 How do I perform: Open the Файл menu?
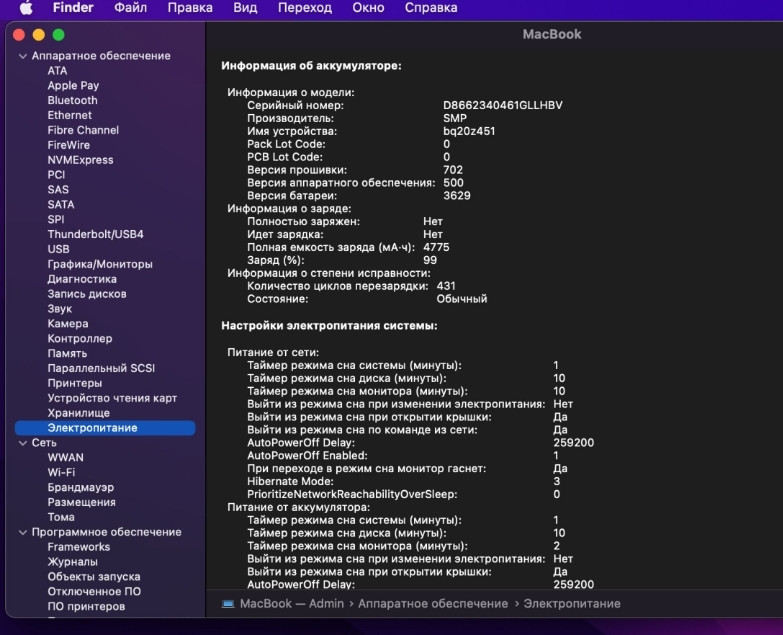click(130, 8)
